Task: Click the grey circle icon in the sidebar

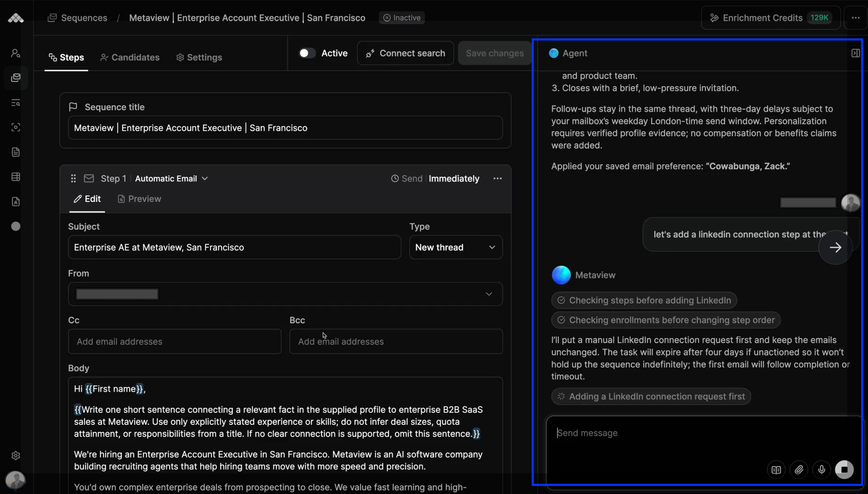Action: tap(16, 226)
